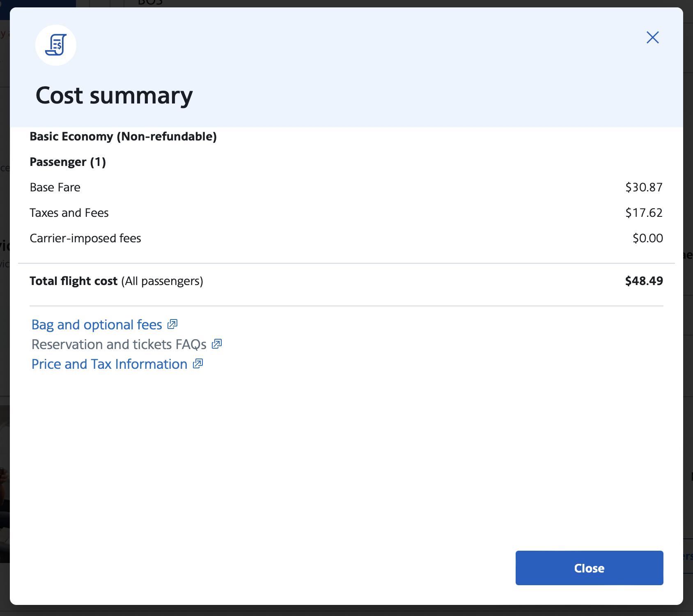Screen dimensions: 693x616
Task: Click external-link icon after Price and Tax Information
Action: [x=198, y=364]
